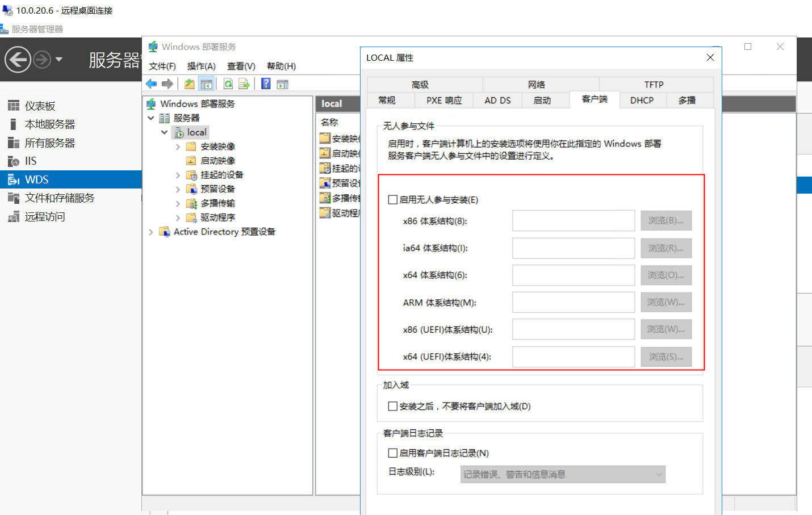Click the Windows 部署服务 root tree node
Screen dimensions: 812x515
[x=197, y=104]
